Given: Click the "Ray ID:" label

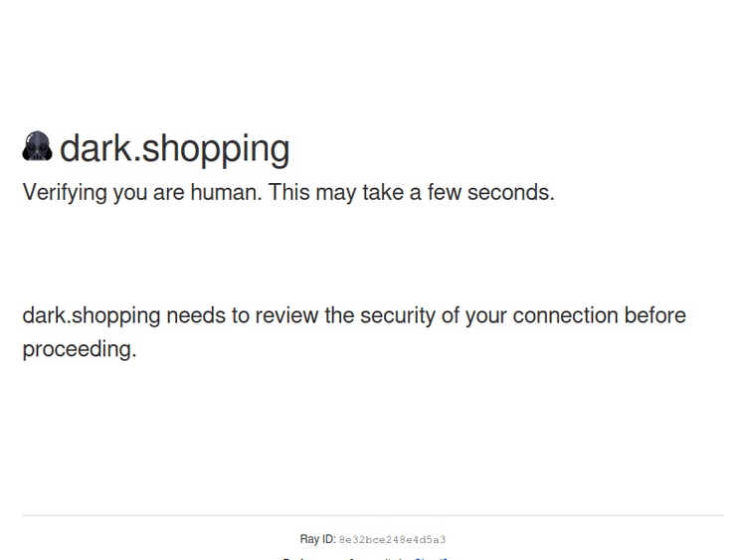Looking at the screenshot, I should click(x=317, y=539).
